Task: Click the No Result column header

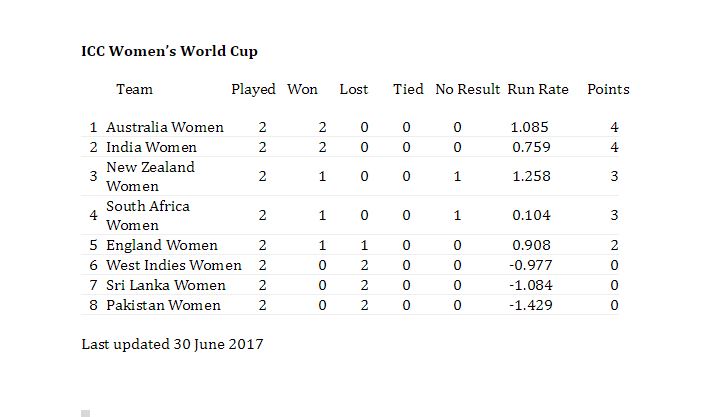Action: [467, 89]
